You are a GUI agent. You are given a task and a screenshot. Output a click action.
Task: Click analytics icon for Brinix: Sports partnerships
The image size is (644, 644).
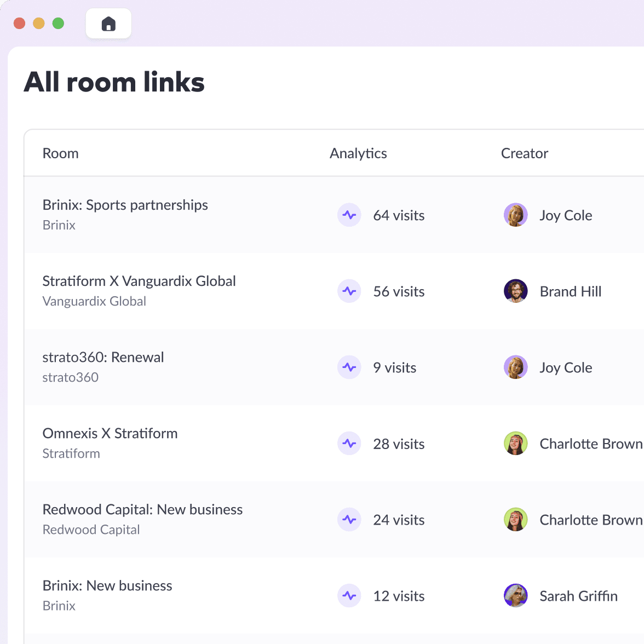(349, 215)
